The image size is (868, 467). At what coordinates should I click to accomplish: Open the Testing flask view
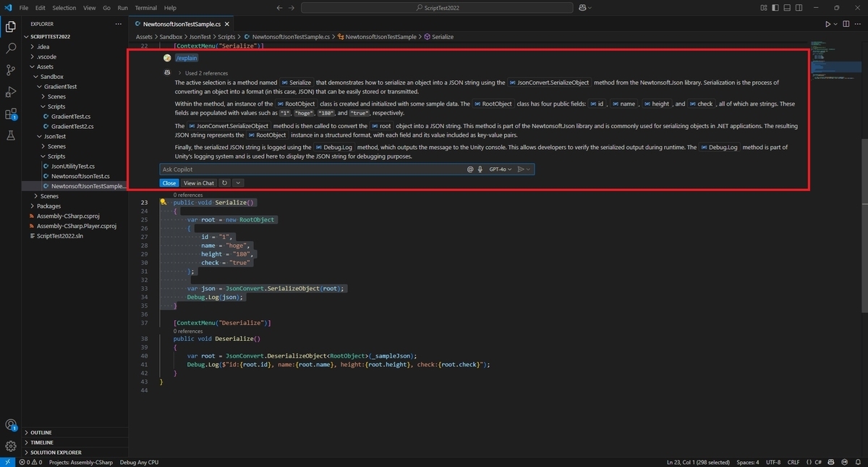(11, 135)
